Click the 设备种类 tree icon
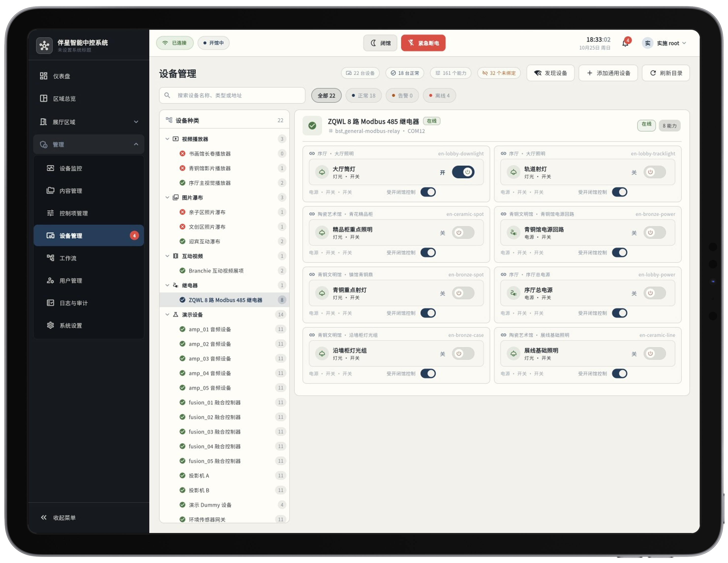 point(169,120)
